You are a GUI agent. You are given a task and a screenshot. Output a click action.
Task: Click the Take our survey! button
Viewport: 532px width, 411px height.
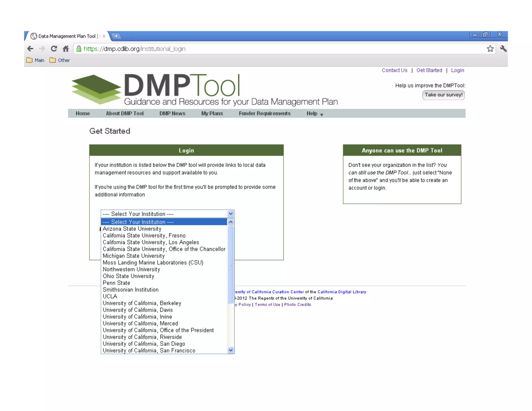tap(443, 95)
